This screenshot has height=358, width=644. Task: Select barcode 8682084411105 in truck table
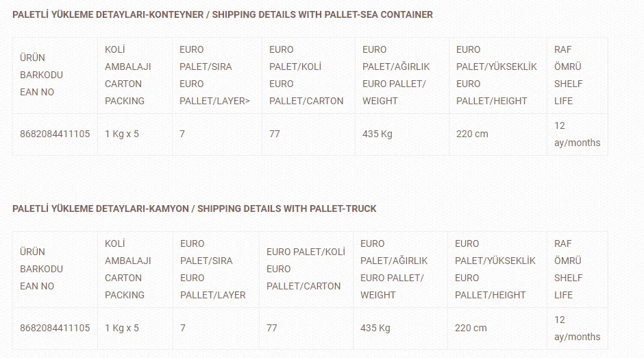coord(55,328)
